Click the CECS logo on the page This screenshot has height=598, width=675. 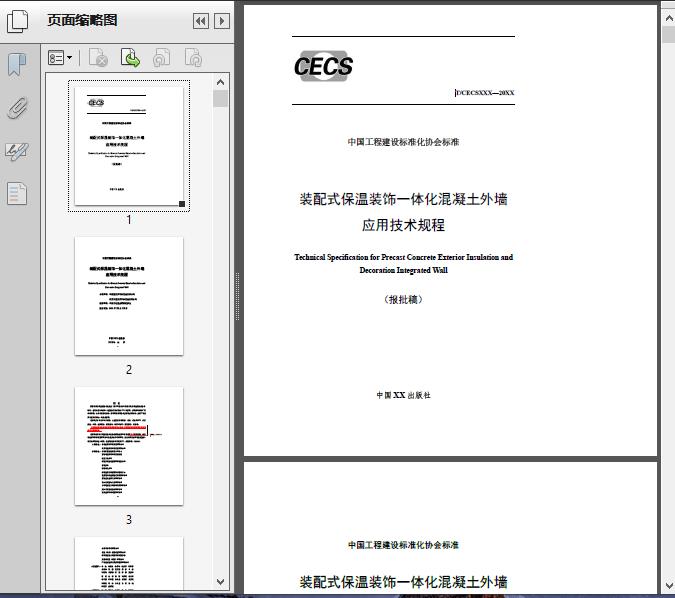click(323, 67)
